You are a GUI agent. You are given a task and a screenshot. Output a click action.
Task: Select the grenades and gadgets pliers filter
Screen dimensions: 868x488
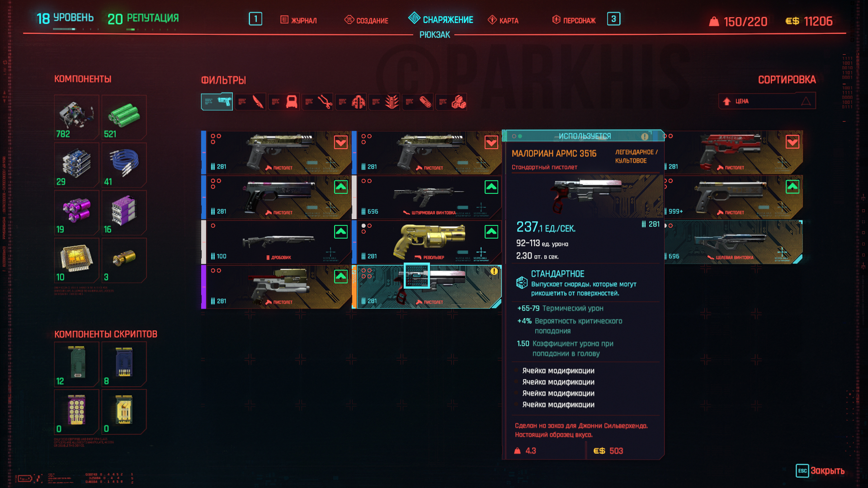(x=317, y=102)
